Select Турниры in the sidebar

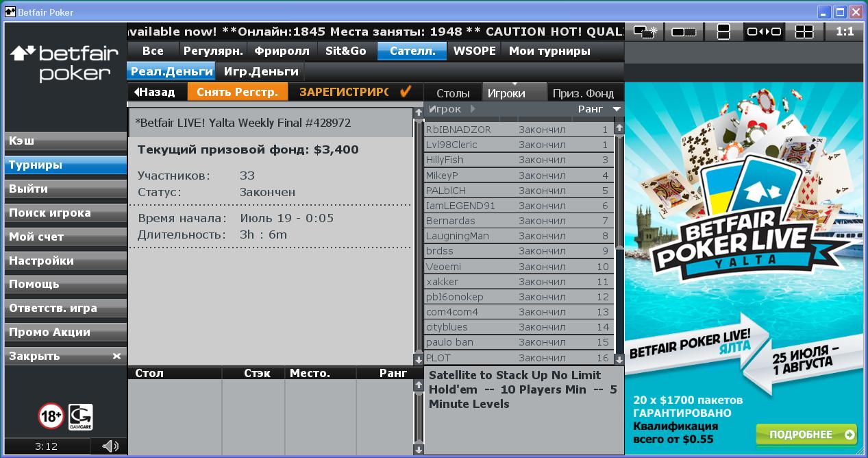coord(65,165)
